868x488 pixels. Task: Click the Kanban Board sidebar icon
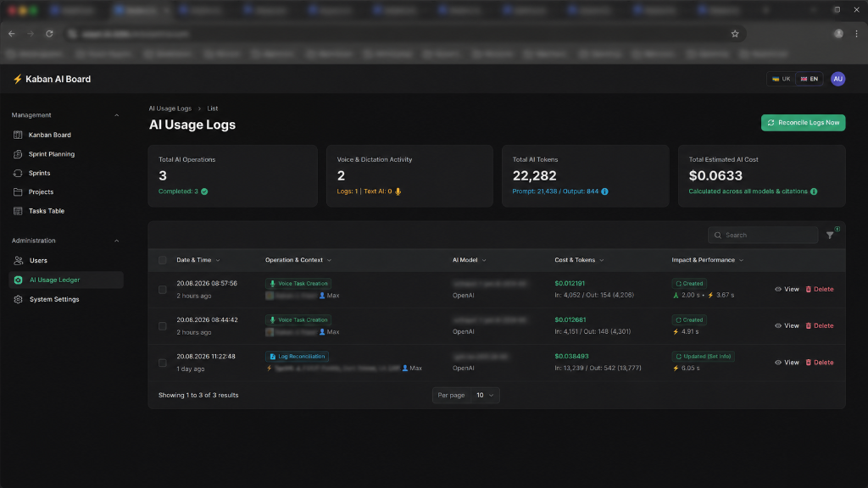coord(18,135)
